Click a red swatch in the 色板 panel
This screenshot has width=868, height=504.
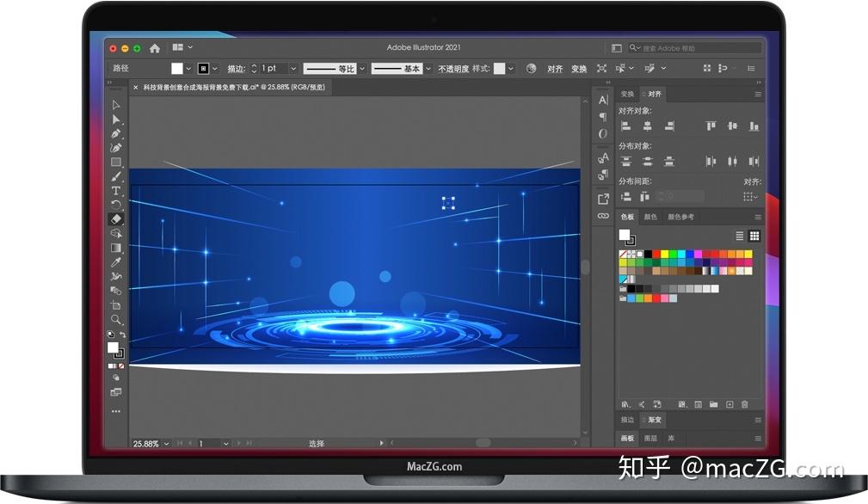coord(656,252)
